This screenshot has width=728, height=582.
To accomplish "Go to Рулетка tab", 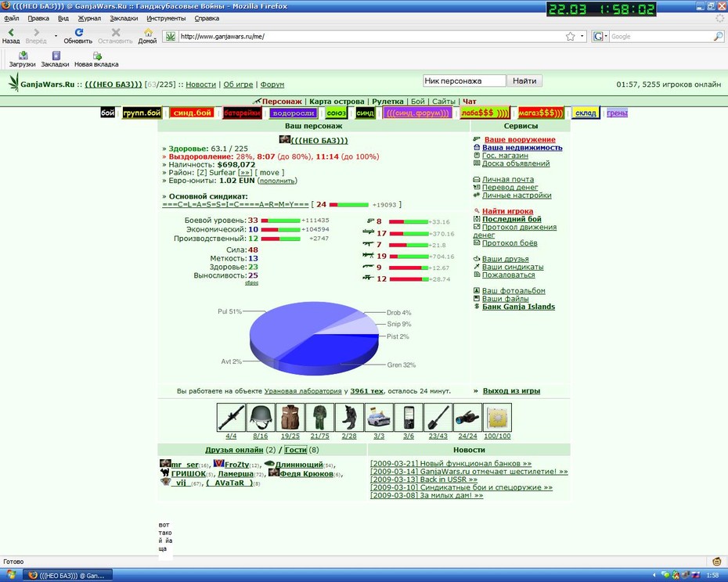I will click(x=387, y=101).
